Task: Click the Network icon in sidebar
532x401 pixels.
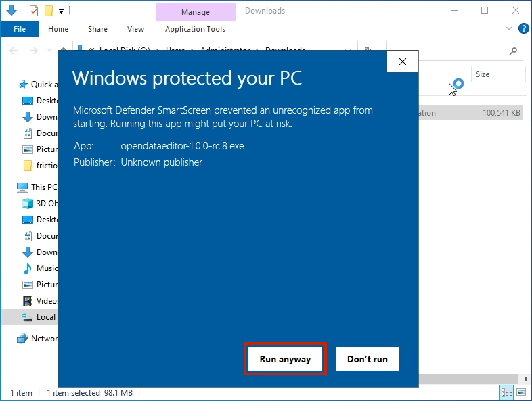Action: coord(22,339)
